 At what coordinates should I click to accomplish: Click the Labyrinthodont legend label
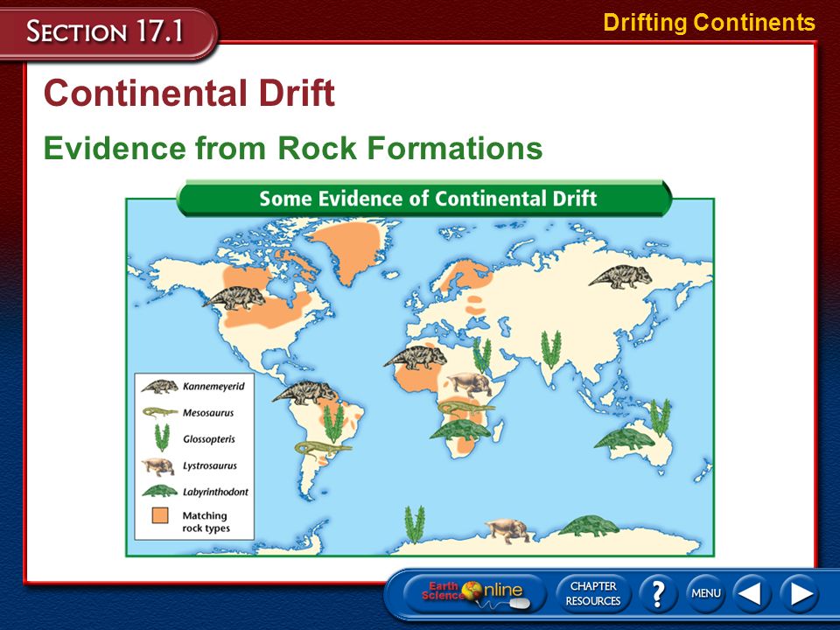point(215,492)
